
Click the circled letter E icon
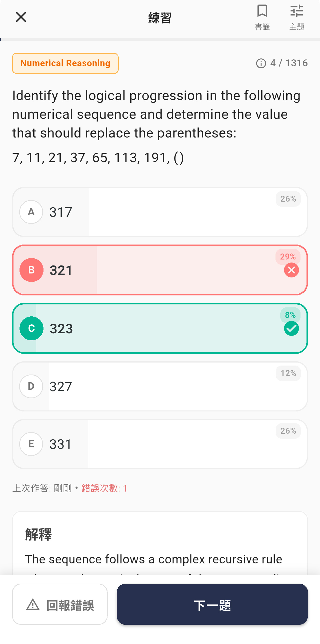point(31,444)
